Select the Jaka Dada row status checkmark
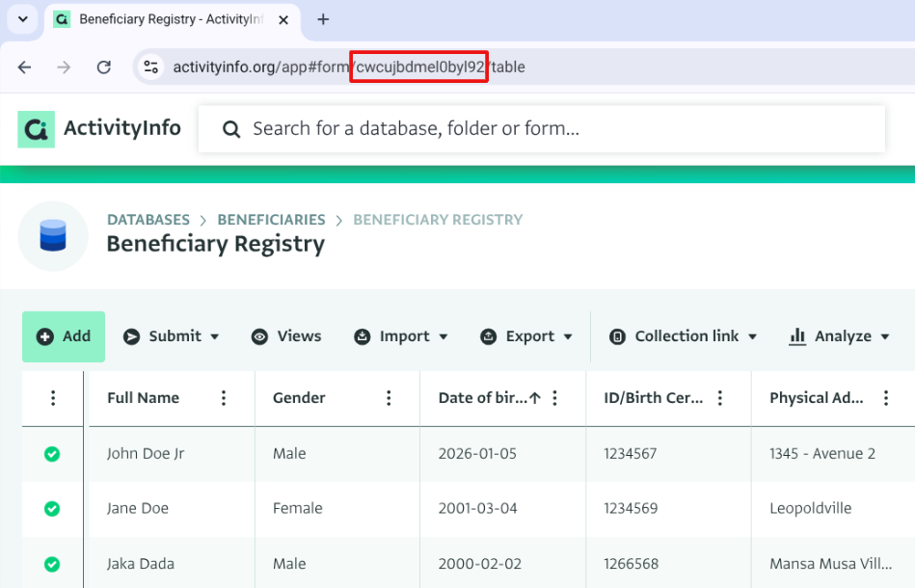The width and height of the screenshot is (915, 588). click(x=52, y=564)
